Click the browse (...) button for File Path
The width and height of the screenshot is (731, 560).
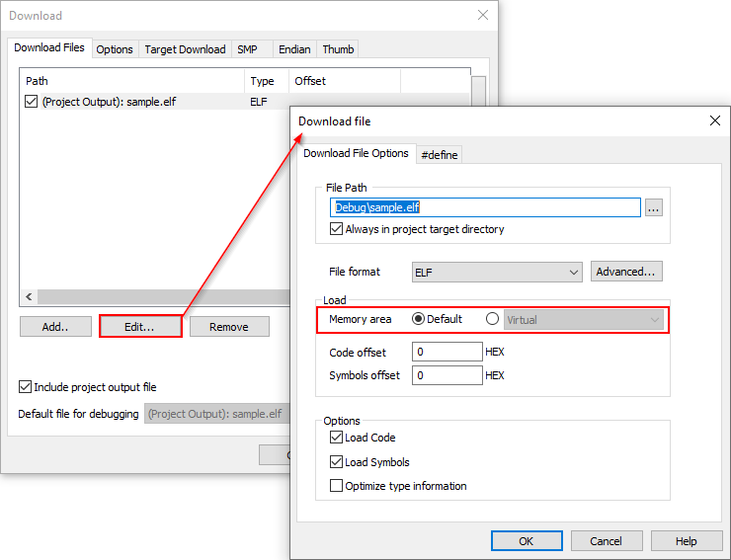(x=653, y=208)
